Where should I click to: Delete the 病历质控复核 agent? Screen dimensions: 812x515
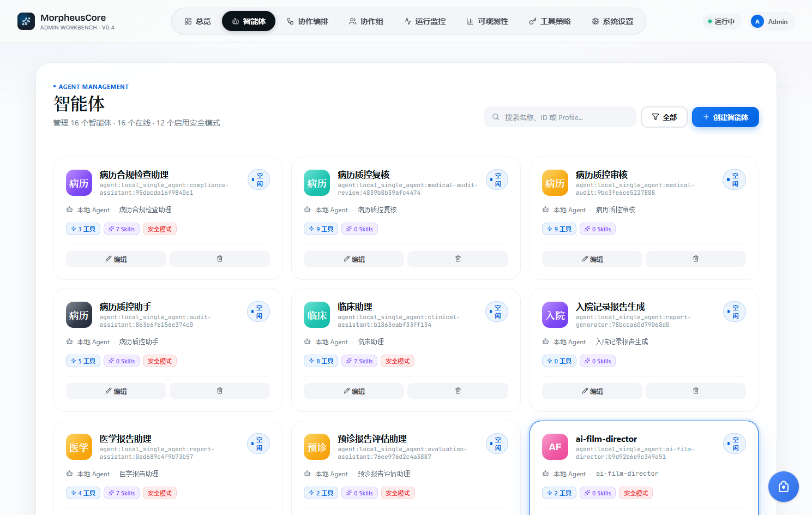[458, 259]
